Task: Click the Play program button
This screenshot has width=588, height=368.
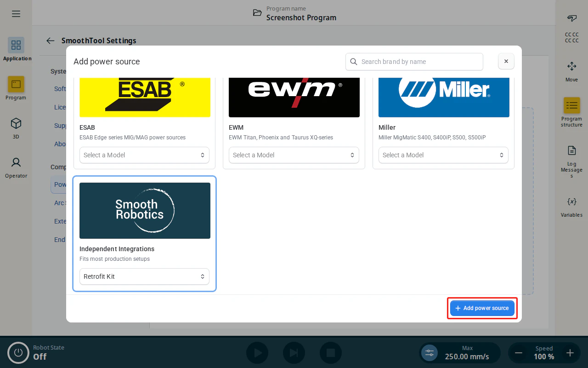Action: coord(257,353)
